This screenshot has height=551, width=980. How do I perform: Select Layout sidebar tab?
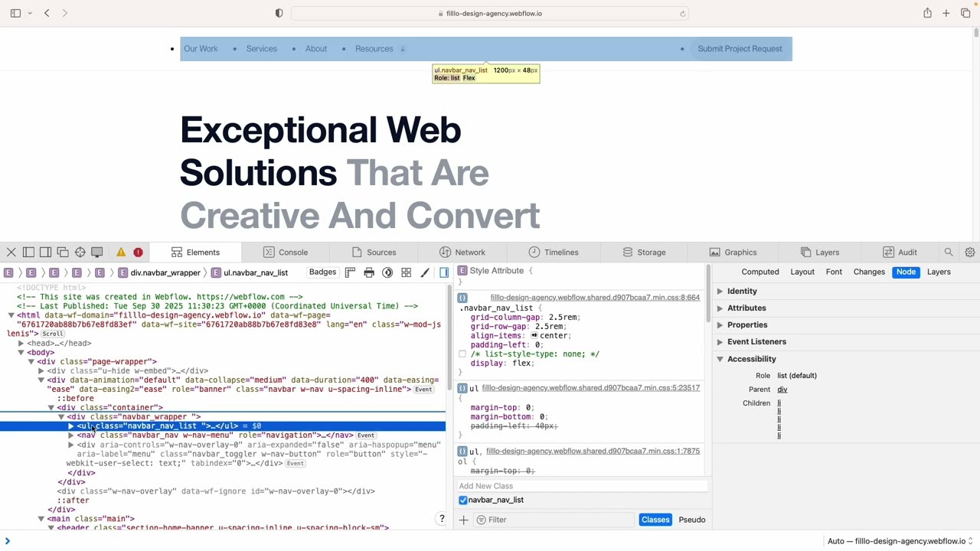[x=802, y=272]
